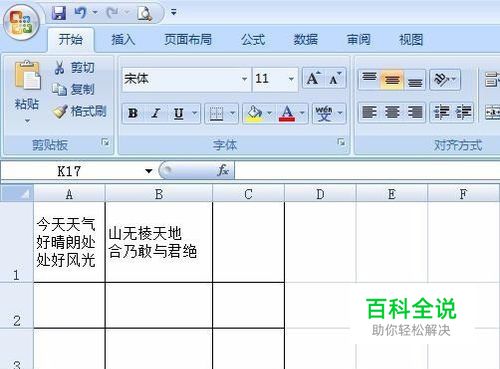Activate the 格式刷 format painter
The width and height of the screenshot is (500, 369).
pyautogui.click(x=80, y=111)
